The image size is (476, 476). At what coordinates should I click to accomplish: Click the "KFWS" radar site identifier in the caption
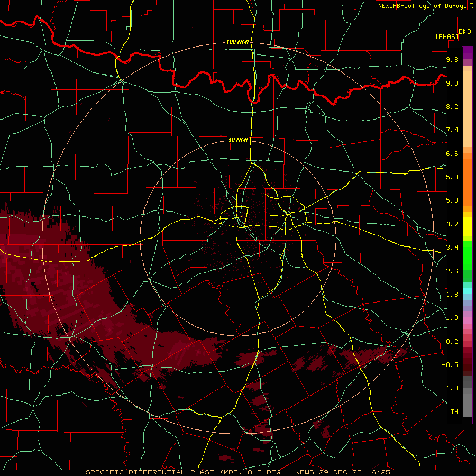305,472
